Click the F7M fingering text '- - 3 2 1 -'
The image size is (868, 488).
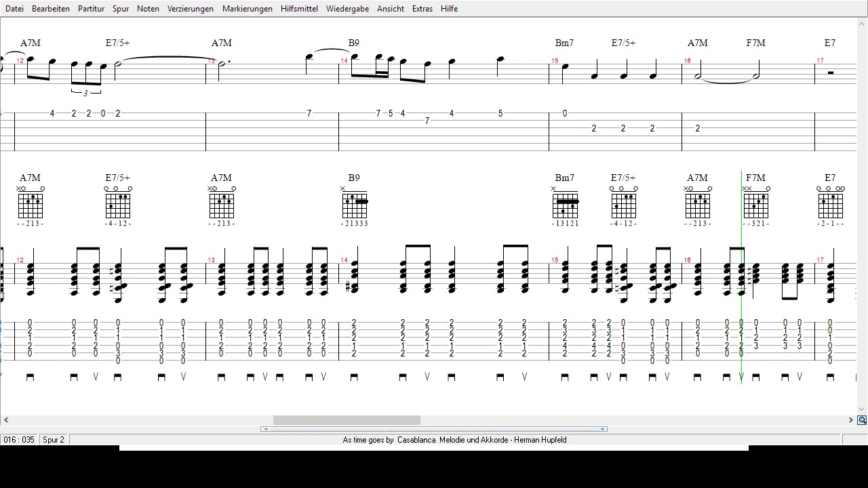point(756,224)
